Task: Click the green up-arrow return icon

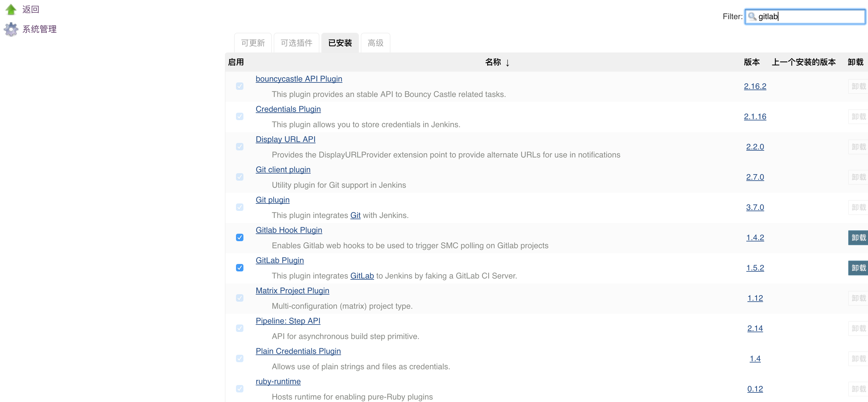Action: [11, 10]
